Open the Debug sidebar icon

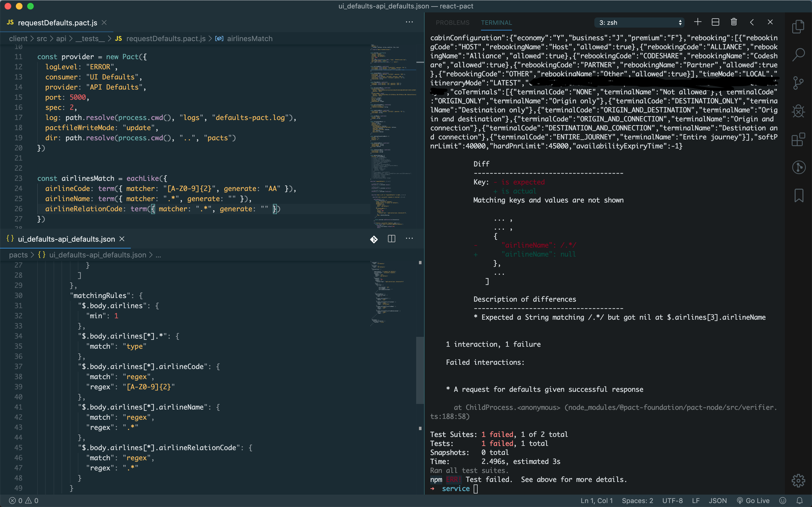(x=798, y=111)
